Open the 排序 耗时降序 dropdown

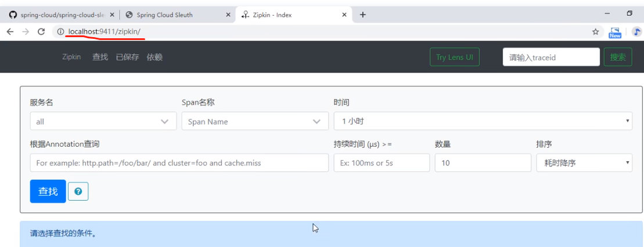[x=584, y=163]
